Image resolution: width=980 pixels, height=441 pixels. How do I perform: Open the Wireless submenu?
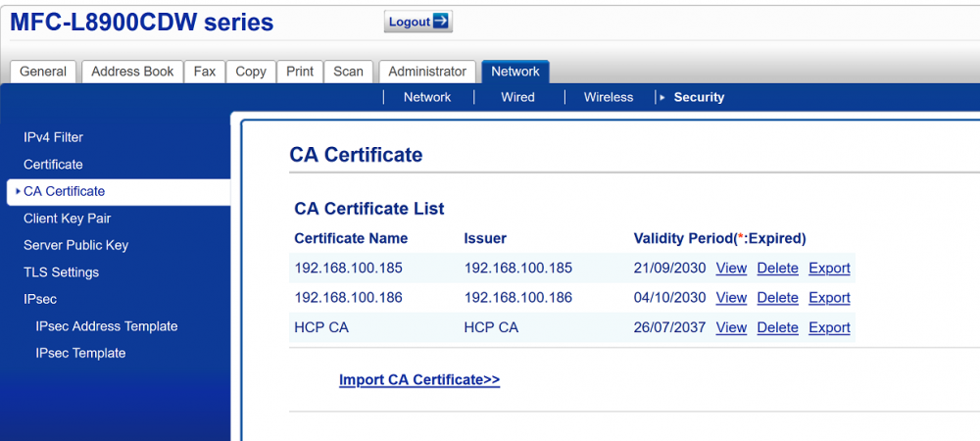tap(609, 97)
